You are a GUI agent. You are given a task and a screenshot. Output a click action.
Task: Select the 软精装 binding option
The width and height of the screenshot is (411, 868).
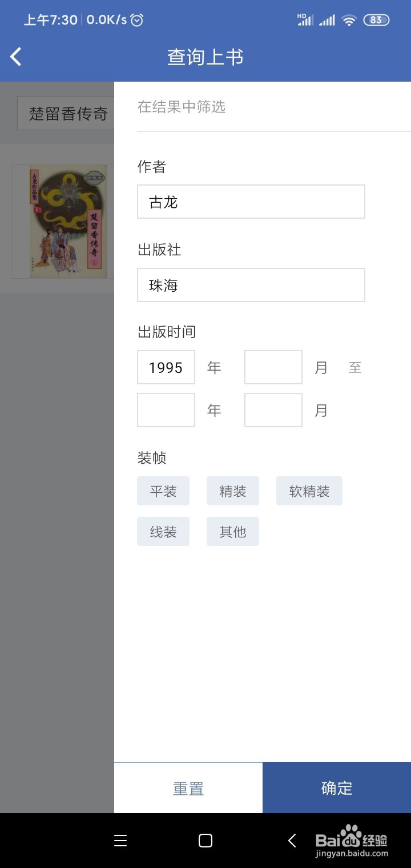tap(309, 491)
